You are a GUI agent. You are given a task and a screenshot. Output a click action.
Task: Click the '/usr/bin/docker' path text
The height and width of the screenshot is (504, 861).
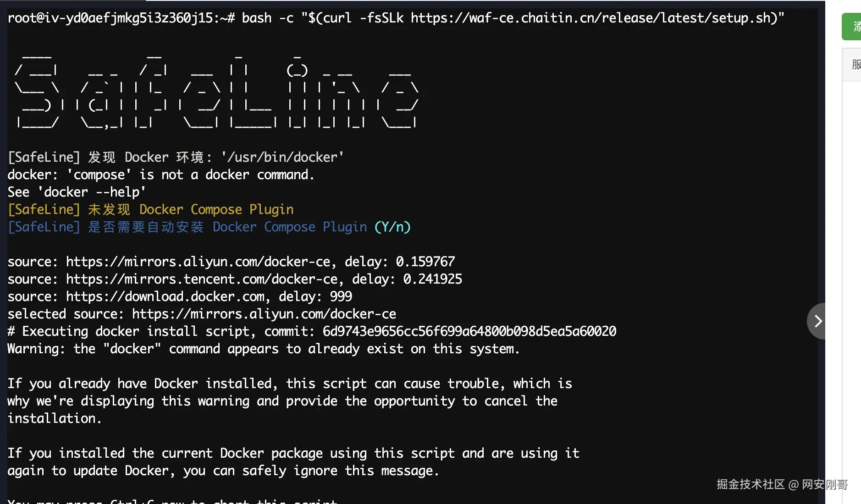pyautogui.click(x=281, y=157)
